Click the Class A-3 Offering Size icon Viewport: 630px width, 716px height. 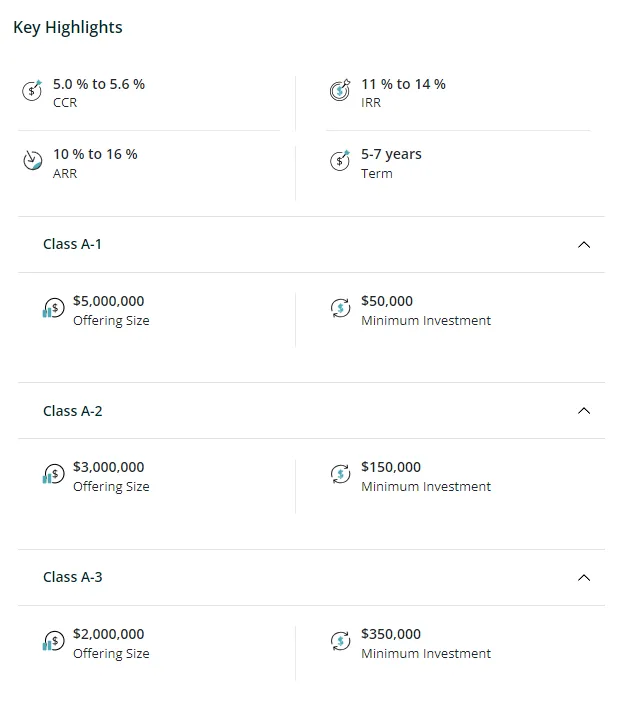pyautogui.click(x=52, y=641)
